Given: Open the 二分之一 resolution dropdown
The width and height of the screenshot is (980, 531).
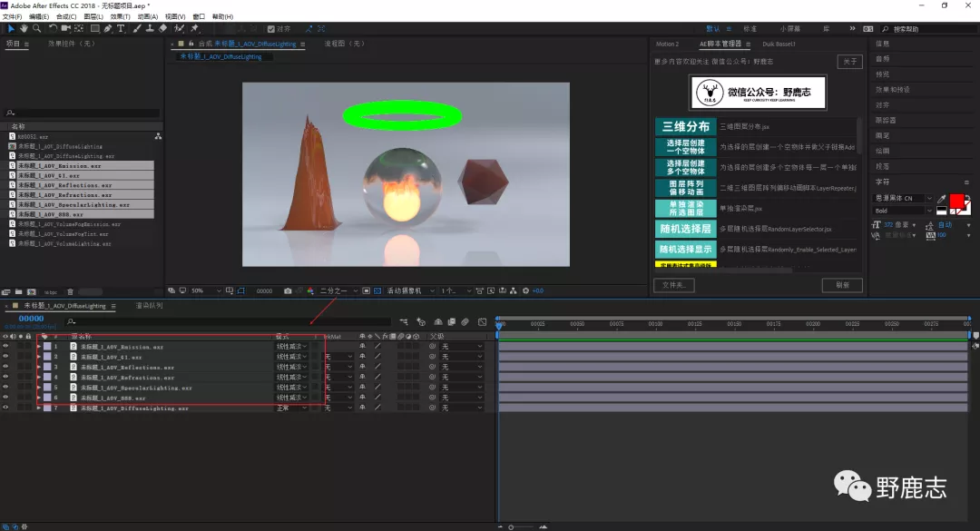Looking at the screenshot, I should pyautogui.click(x=338, y=290).
